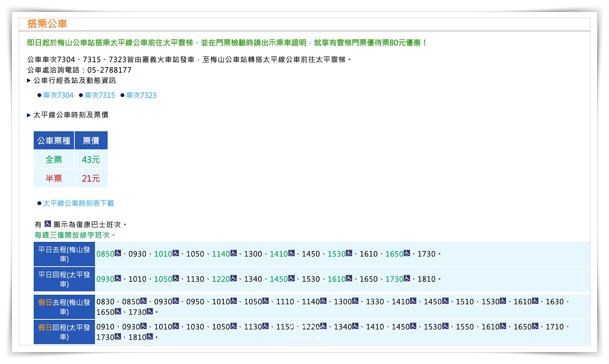Click wheelchair icon after 1300 in 假日去程 row

point(356,301)
